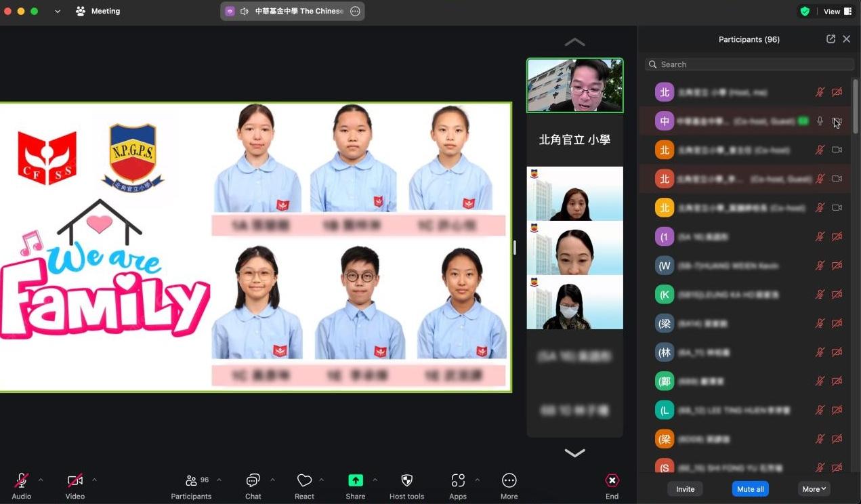Start screen Share with green icon
Screen dimensions: 861x504
[x=356, y=480]
